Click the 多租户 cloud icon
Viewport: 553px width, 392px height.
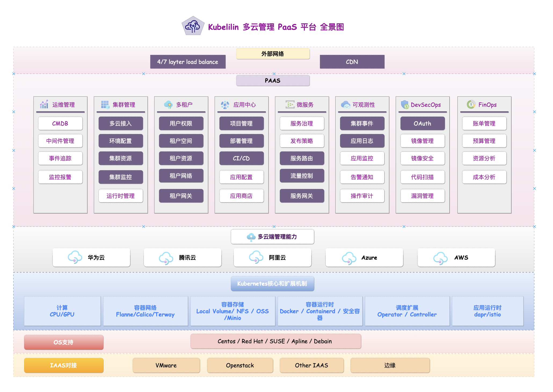168,105
